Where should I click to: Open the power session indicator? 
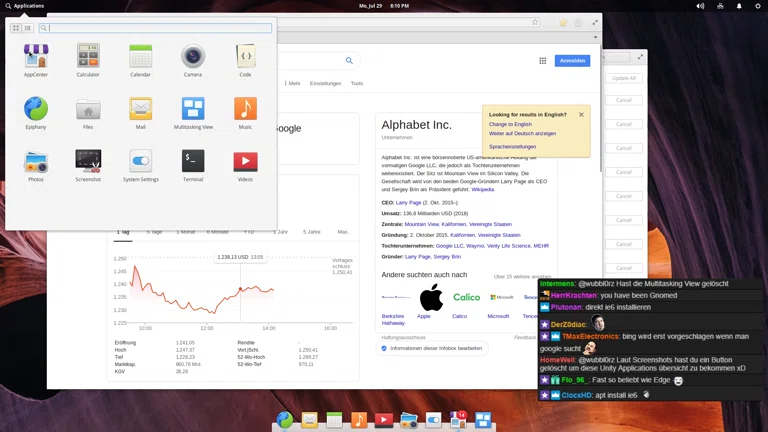(x=758, y=6)
